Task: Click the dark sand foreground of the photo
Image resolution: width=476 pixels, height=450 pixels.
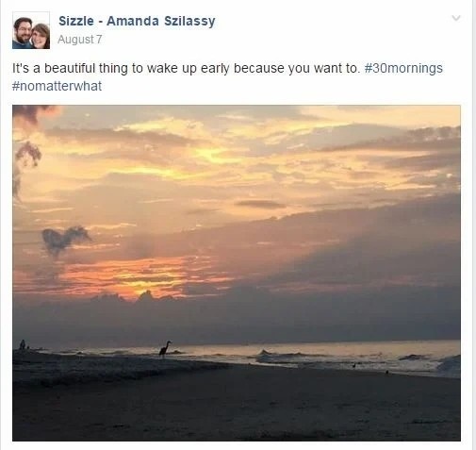Action: pyautogui.click(x=237, y=406)
